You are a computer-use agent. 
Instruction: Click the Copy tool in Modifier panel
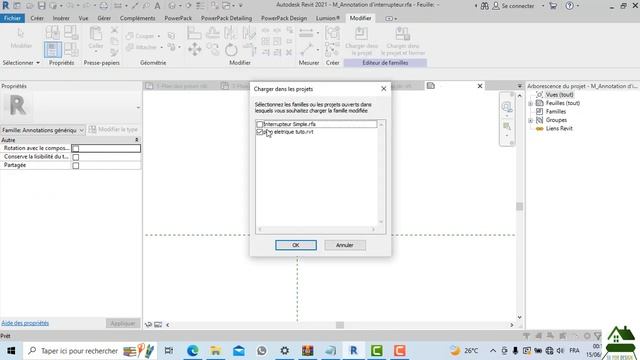pos(213,50)
